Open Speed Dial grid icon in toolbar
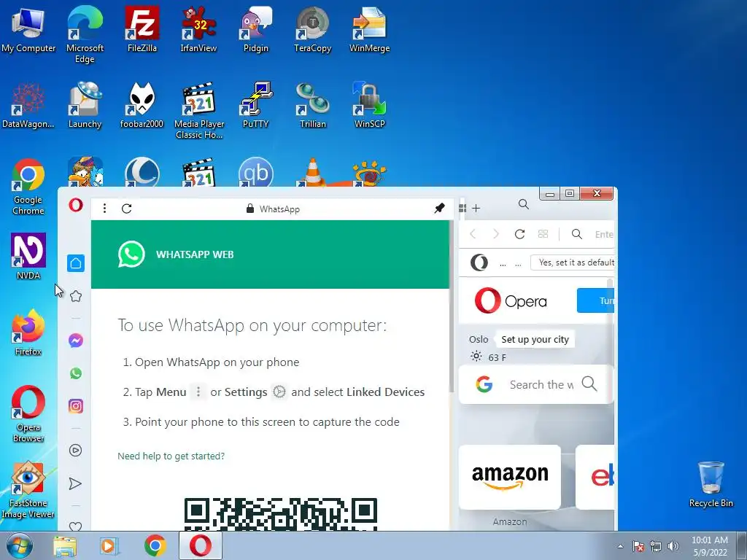 pyautogui.click(x=543, y=234)
